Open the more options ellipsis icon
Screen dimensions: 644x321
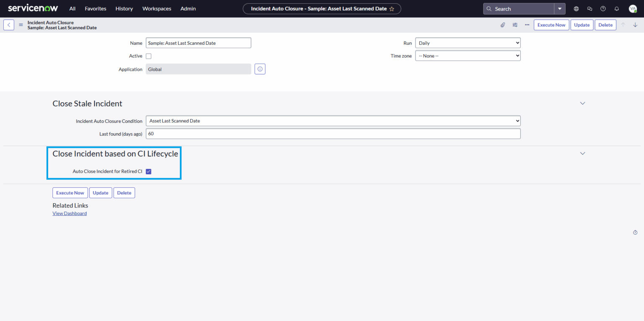527,25
